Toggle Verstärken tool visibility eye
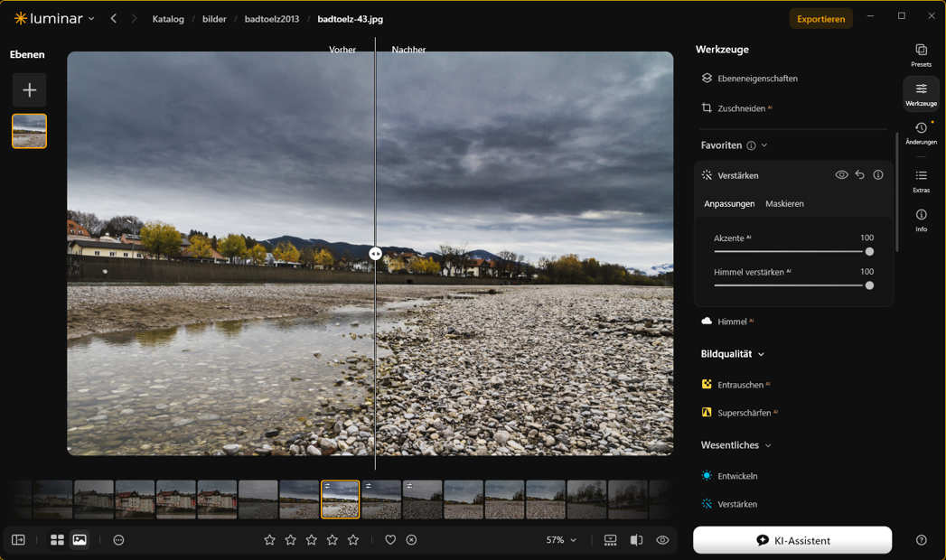This screenshot has width=946, height=560. pyautogui.click(x=841, y=175)
